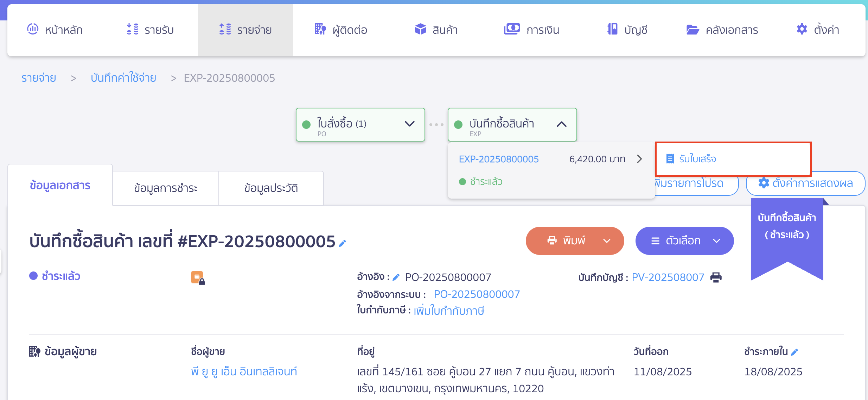Click เพิ่มใบกำกับภาษี add tax invoice link

pyautogui.click(x=449, y=311)
